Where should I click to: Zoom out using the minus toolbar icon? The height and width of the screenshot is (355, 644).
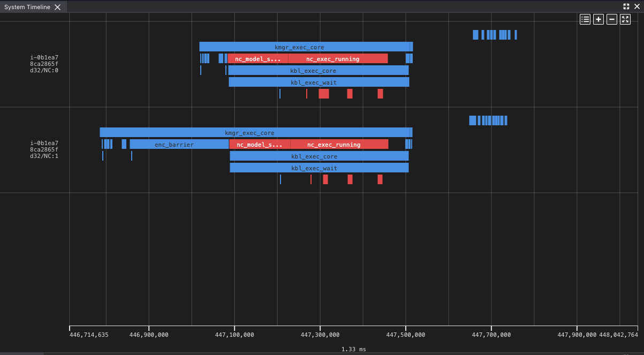pyautogui.click(x=611, y=19)
